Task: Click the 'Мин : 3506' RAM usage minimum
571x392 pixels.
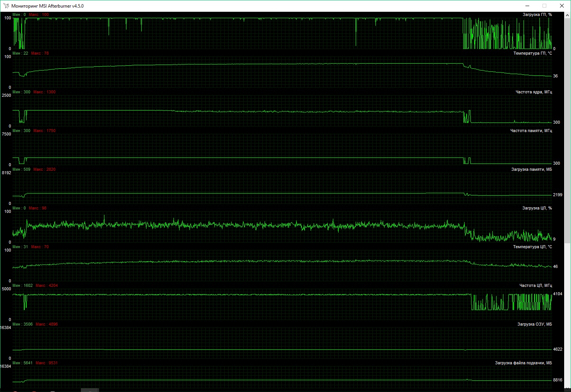Action: (x=22, y=324)
